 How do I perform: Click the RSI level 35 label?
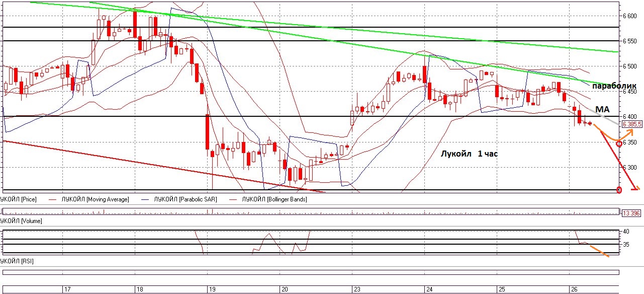click(x=626, y=245)
